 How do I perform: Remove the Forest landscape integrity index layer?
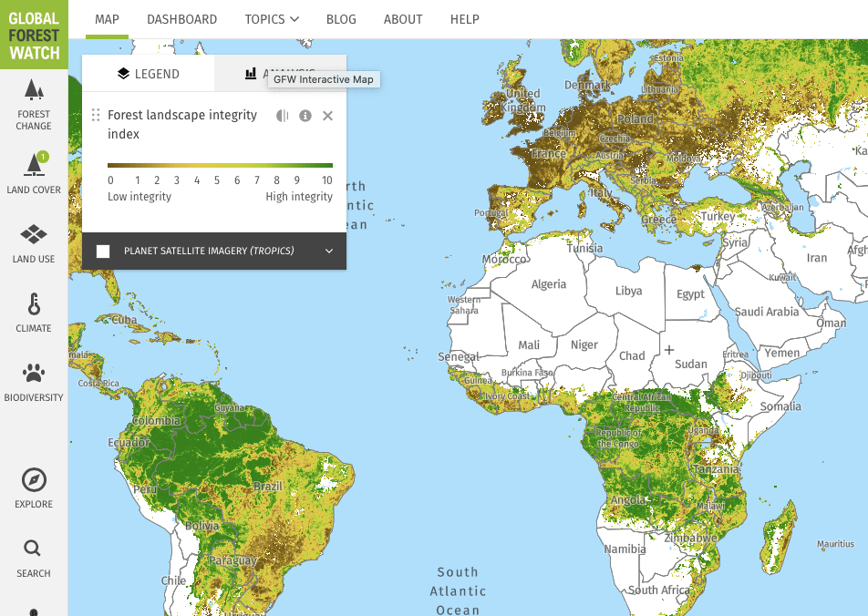tap(328, 116)
